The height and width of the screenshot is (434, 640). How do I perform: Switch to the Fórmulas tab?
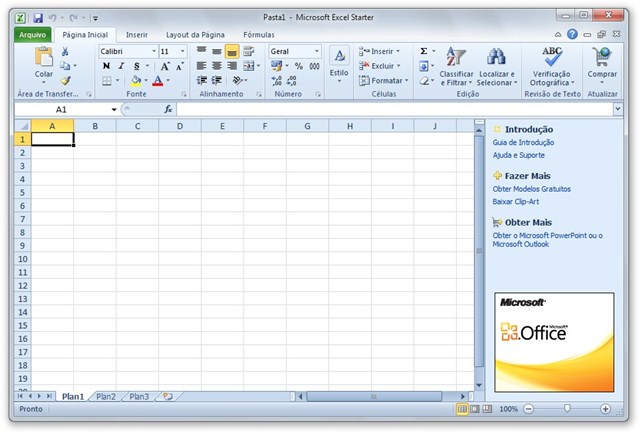(x=259, y=35)
